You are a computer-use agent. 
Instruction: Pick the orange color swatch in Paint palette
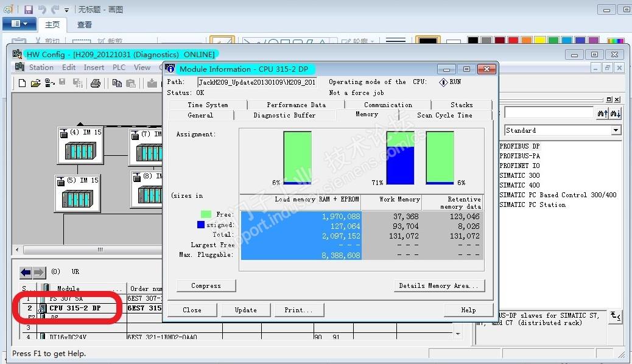pos(527,40)
